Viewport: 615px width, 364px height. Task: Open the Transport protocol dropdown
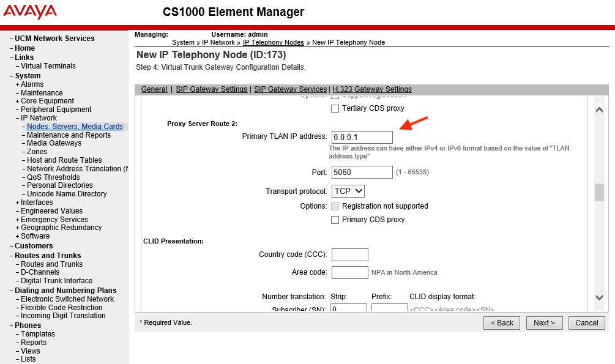click(x=348, y=191)
